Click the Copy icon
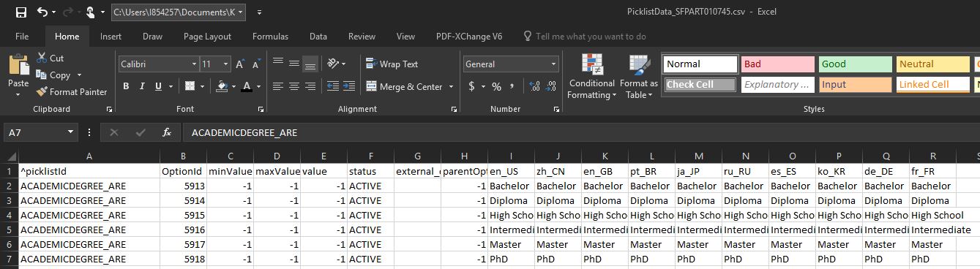Screen dimensions: 980x269 (41, 75)
